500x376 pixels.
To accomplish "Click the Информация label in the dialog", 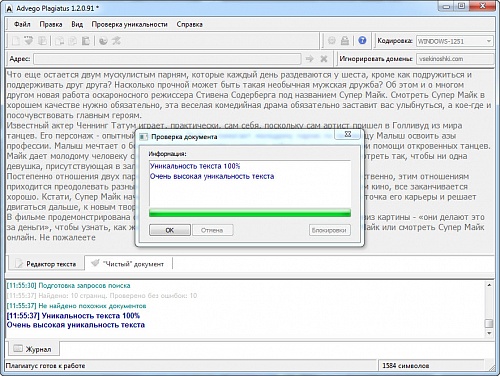I will tap(167, 154).
